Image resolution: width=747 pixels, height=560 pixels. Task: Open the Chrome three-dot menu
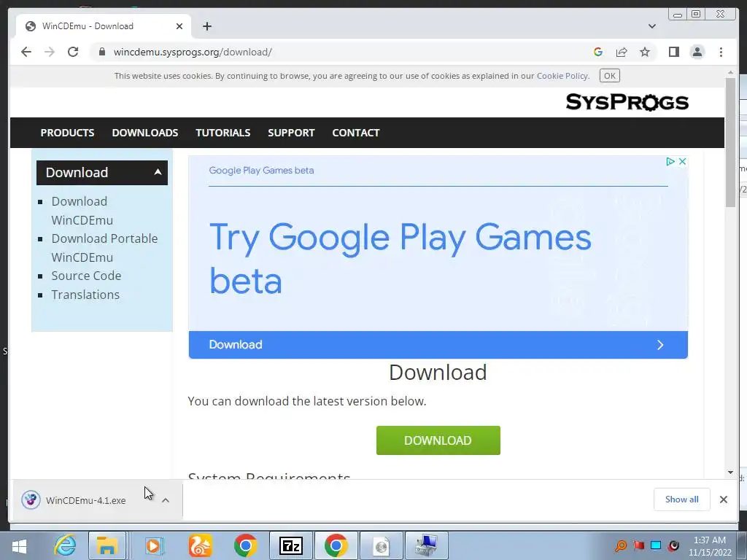click(721, 52)
